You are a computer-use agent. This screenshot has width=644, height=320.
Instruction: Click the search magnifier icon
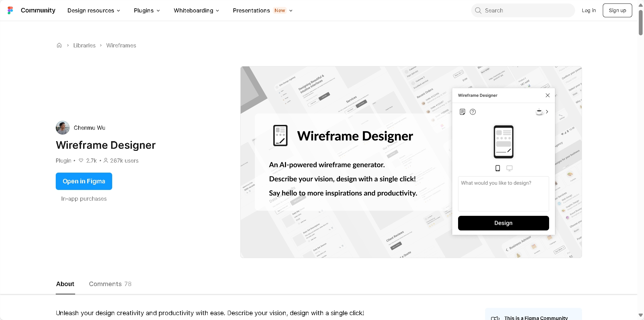pos(478,10)
